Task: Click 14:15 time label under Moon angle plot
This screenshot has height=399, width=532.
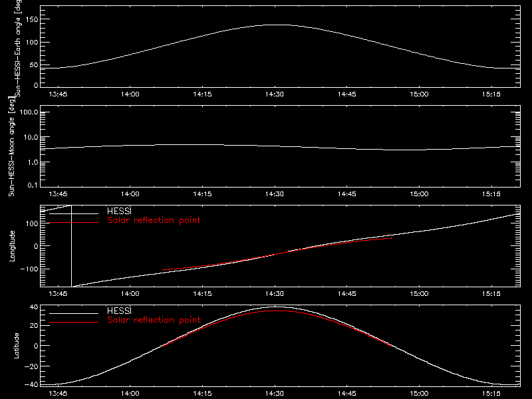Action: [x=202, y=194]
